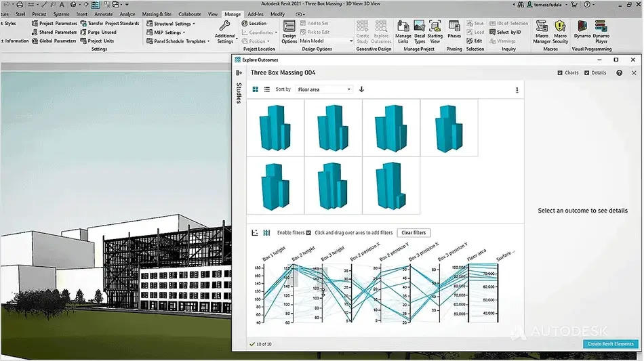The height and width of the screenshot is (361, 644).
Task: Open the View tab
Action: 213,14
